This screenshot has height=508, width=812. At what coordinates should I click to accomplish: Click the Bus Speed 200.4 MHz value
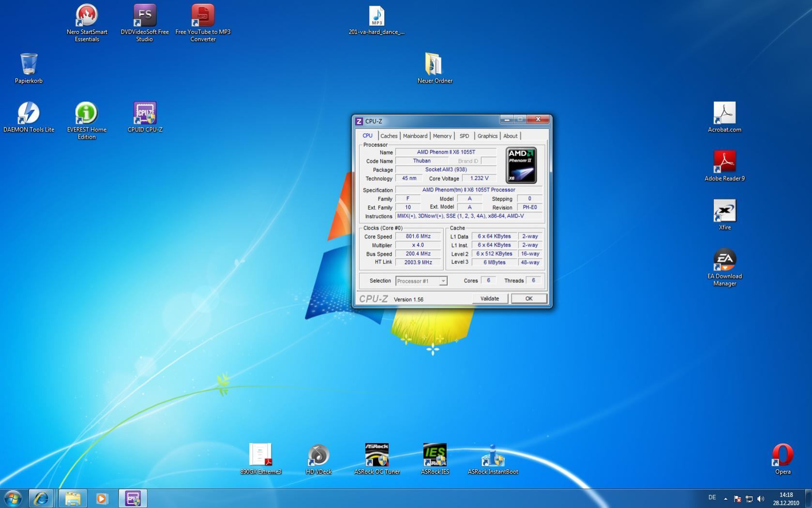[x=418, y=254]
